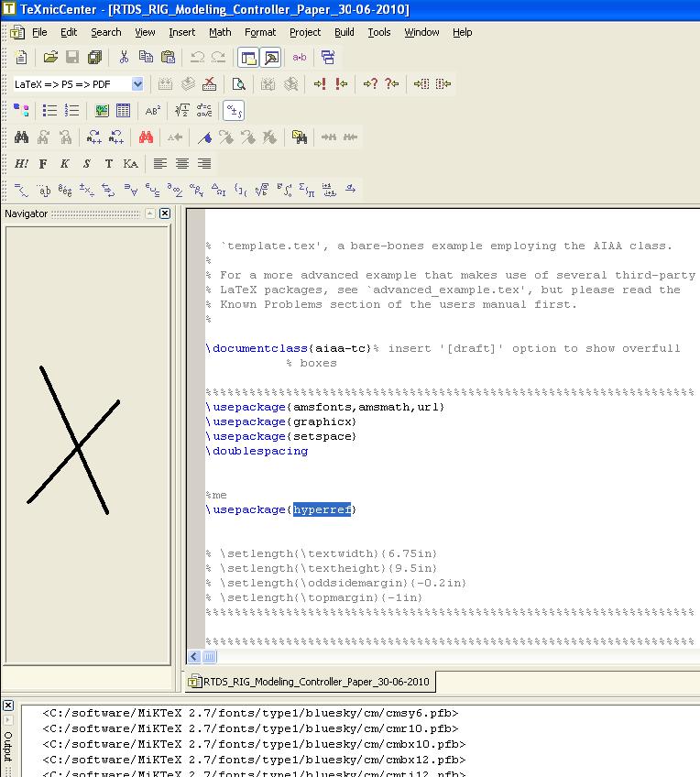Jump to the previous warning question-mark icon

(392, 84)
